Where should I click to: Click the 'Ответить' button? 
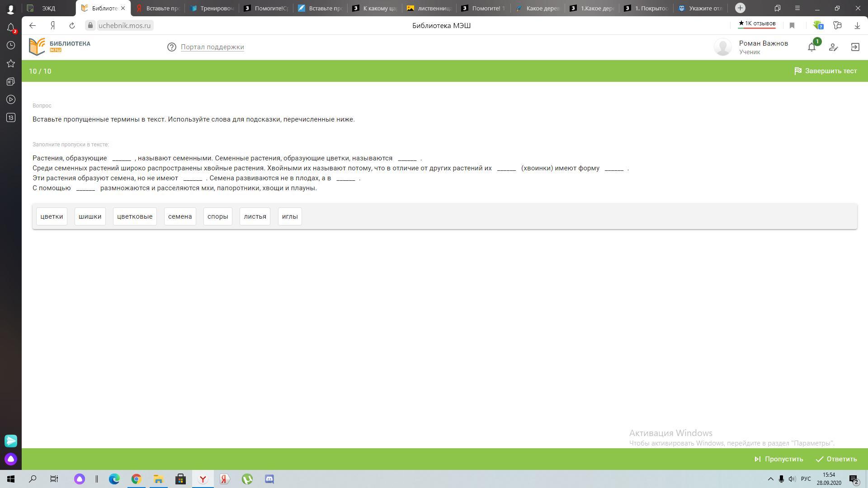coord(836,459)
